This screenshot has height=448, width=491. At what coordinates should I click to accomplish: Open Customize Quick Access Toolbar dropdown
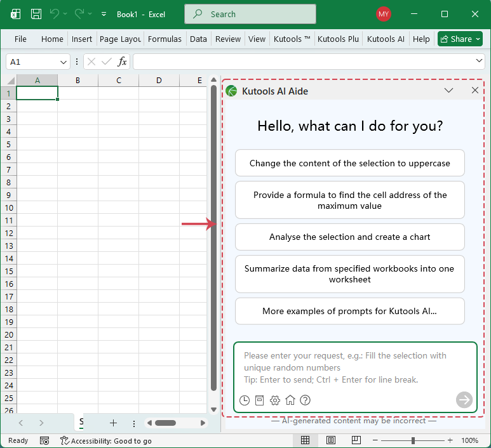[x=104, y=14]
